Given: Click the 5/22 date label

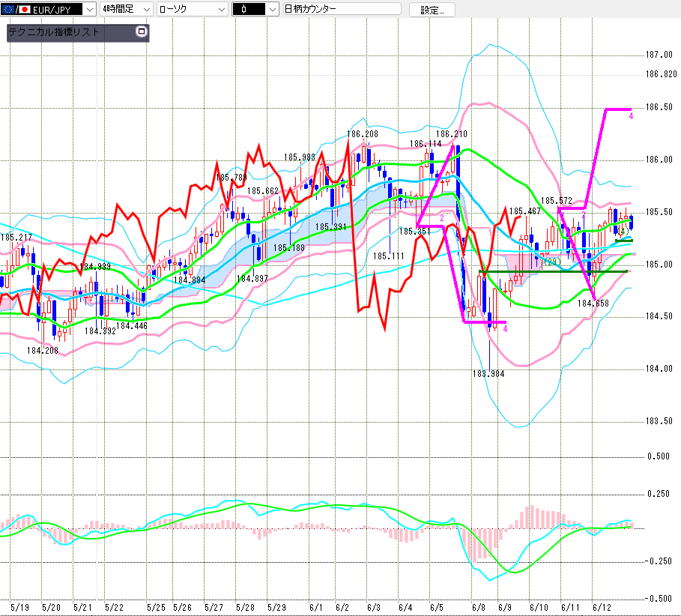Looking at the screenshot, I should click(x=114, y=607).
